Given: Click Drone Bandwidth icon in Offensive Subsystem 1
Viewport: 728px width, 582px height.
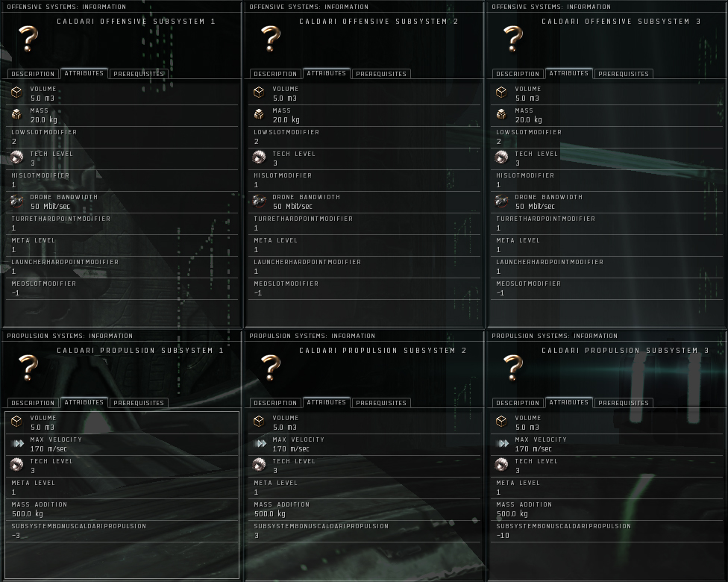Looking at the screenshot, I should click(16, 201).
